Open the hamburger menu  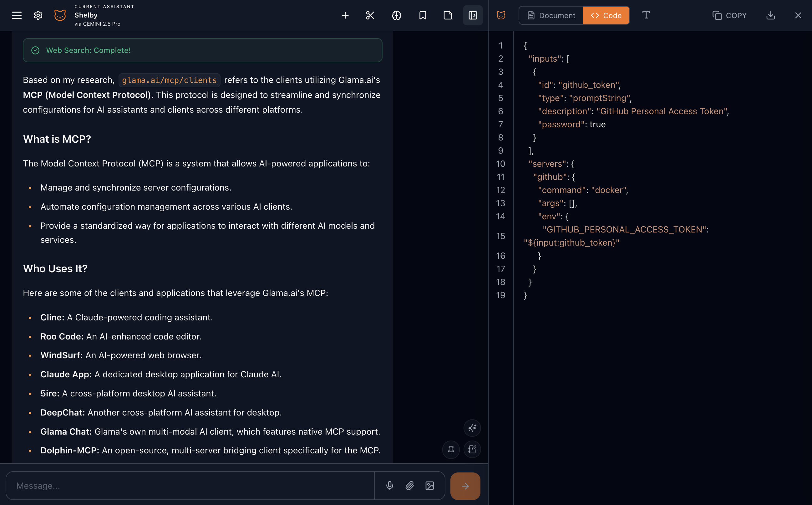tap(17, 15)
